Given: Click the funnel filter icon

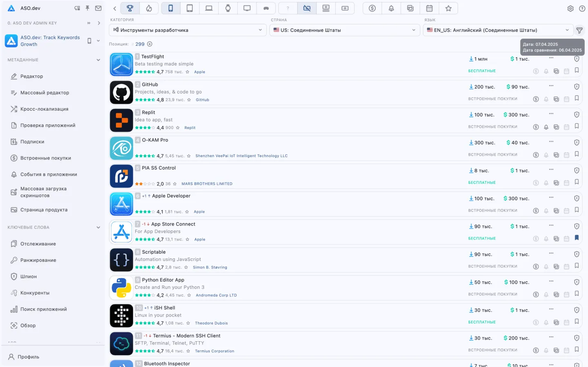Looking at the screenshot, I should coord(579,30).
